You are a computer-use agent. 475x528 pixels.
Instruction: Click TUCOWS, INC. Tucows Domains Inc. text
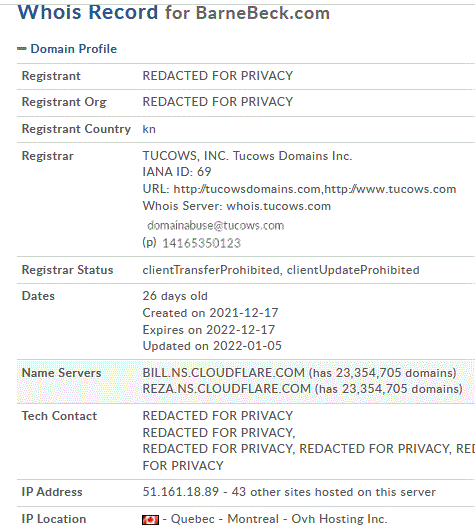point(247,156)
